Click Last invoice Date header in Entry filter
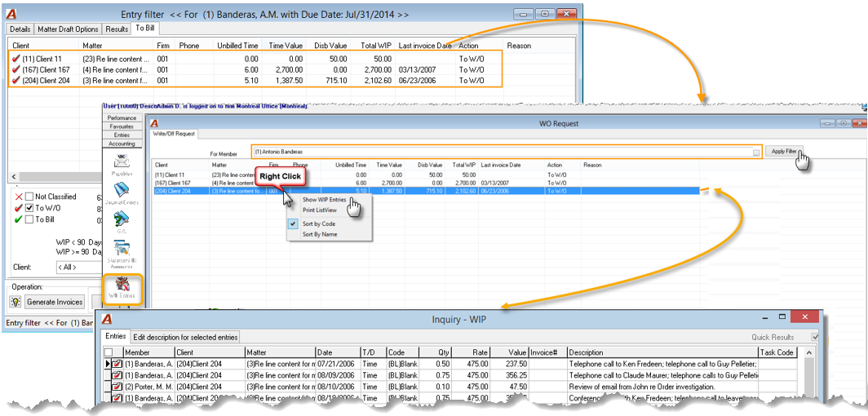The width and height of the screenshot is (868, 416). coord(425,46)
